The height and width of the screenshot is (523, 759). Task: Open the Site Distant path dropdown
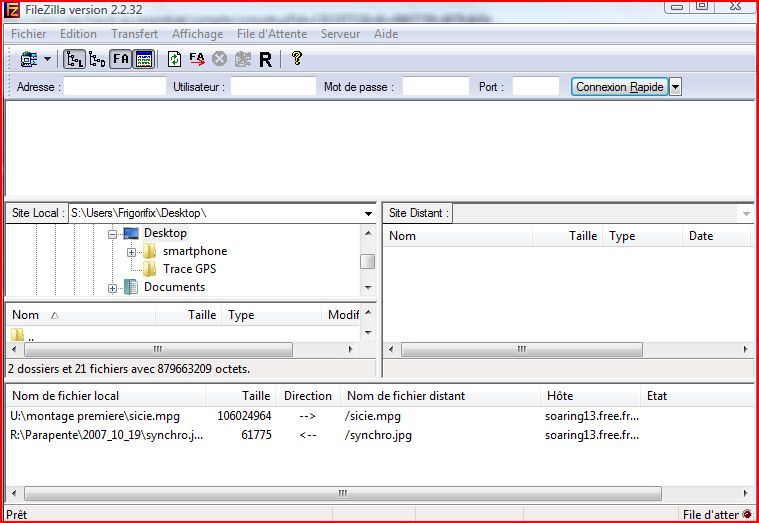746,214
